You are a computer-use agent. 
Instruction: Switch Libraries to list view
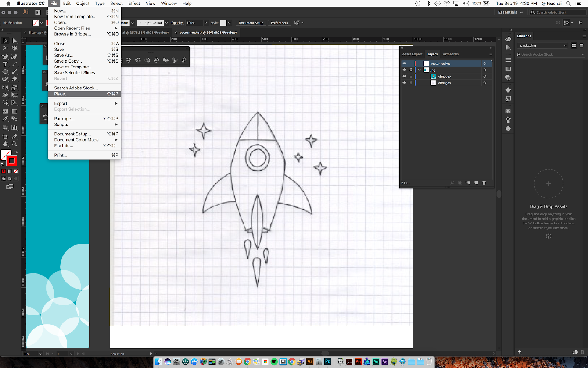[581, 46]
